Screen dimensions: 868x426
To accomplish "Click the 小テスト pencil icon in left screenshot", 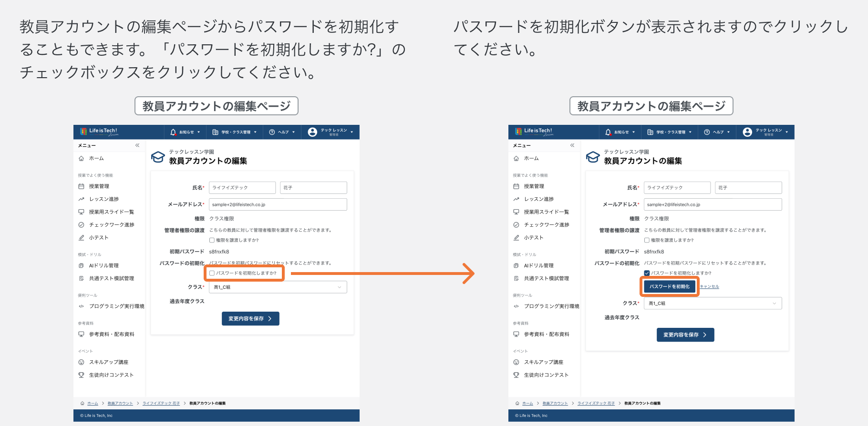I will (x=81, y=238).
